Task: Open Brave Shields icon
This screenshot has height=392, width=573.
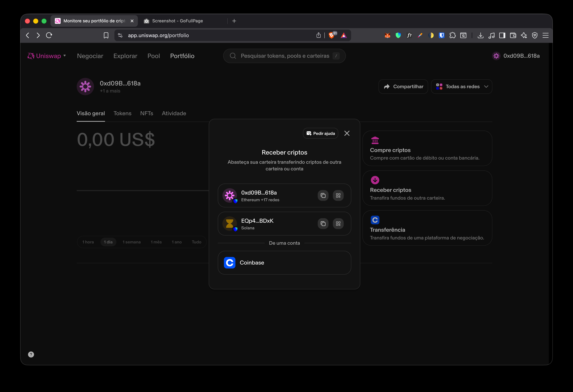Action: tap(332, 35)
